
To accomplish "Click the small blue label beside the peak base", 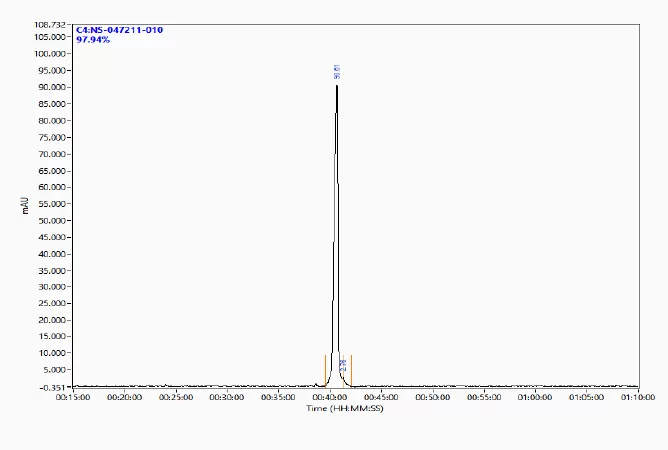I will [344, 365].
